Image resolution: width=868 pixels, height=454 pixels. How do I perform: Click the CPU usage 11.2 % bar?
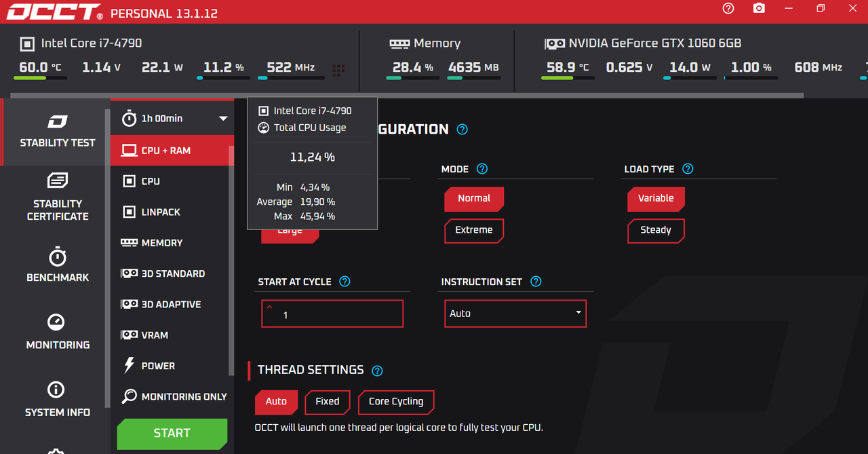point(224,78)
